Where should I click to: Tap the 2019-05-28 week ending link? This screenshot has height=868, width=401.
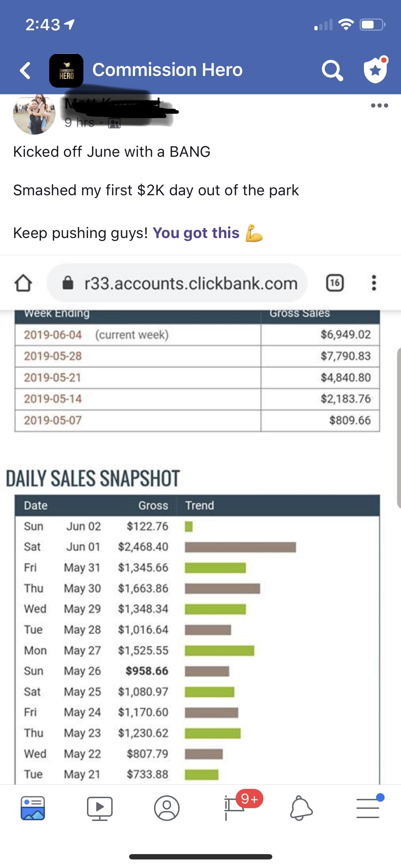53,356
